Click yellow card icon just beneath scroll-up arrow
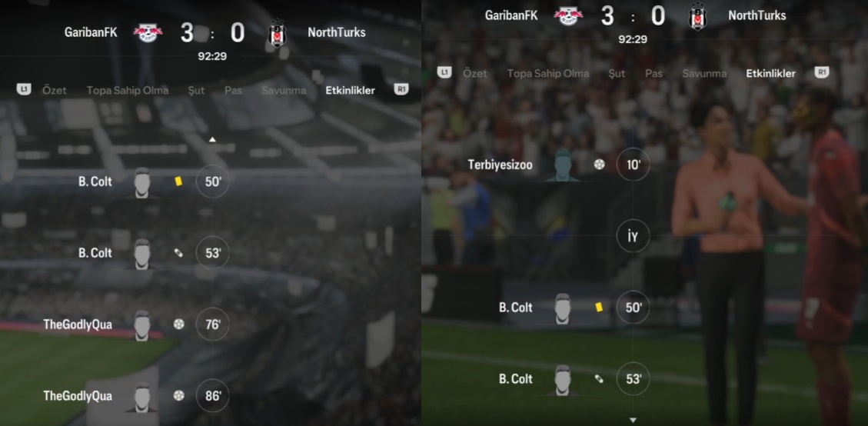The width and height of the screenshot is (868, 426). point(178,181)
